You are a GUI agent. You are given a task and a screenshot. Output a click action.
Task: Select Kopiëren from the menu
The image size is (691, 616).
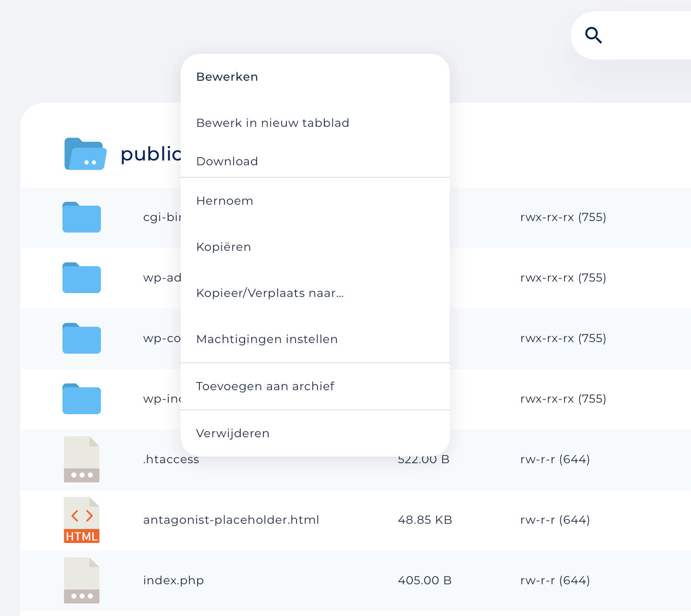(x=223, y=246)
